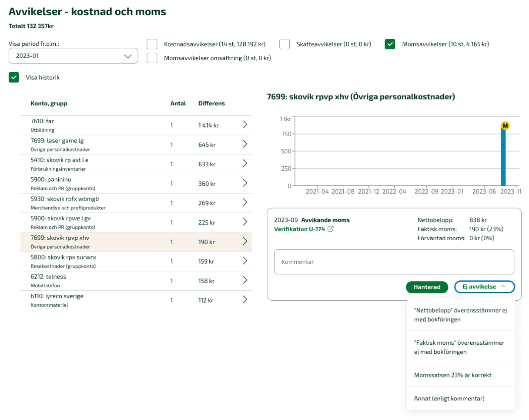Open the period dropdown showing 2023-01
Image resolution: width=529 pixels, height=420 pixels.
(x=74, y=56)
